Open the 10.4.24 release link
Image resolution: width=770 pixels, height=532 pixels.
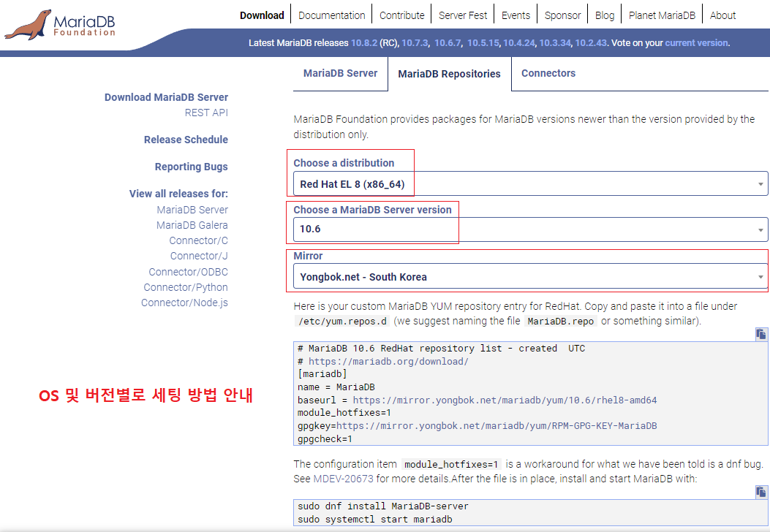[518, 42]
